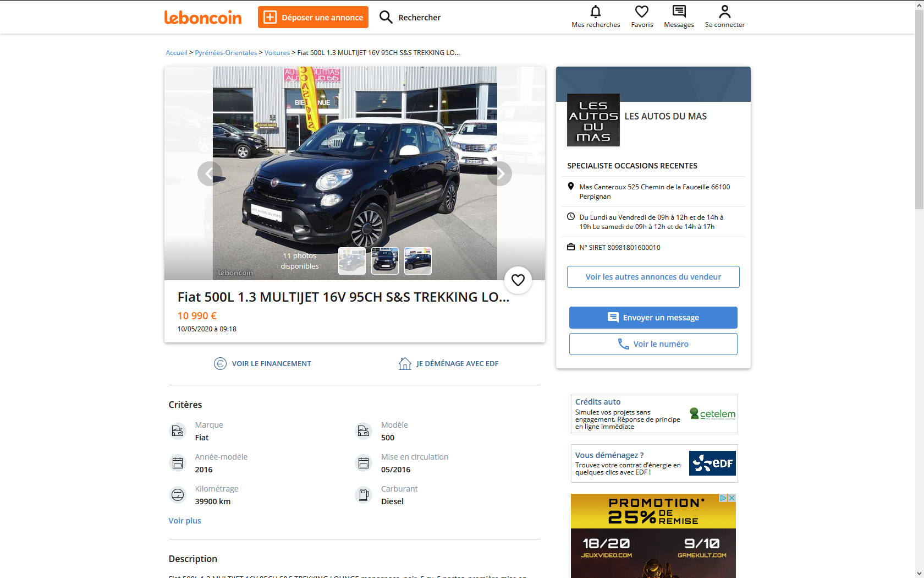Click the Mise en circulation calendar icon
Viewport: 924px width, 578px height.
pos(364,463)
